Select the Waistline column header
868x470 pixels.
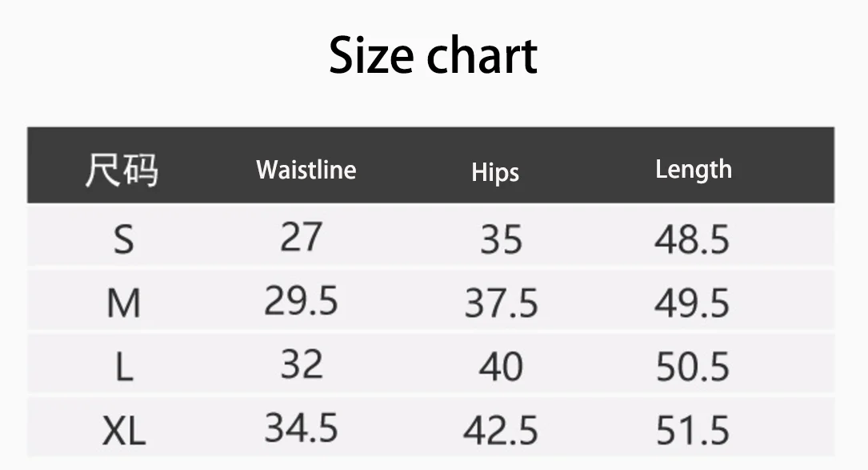[x=306, y=170]
